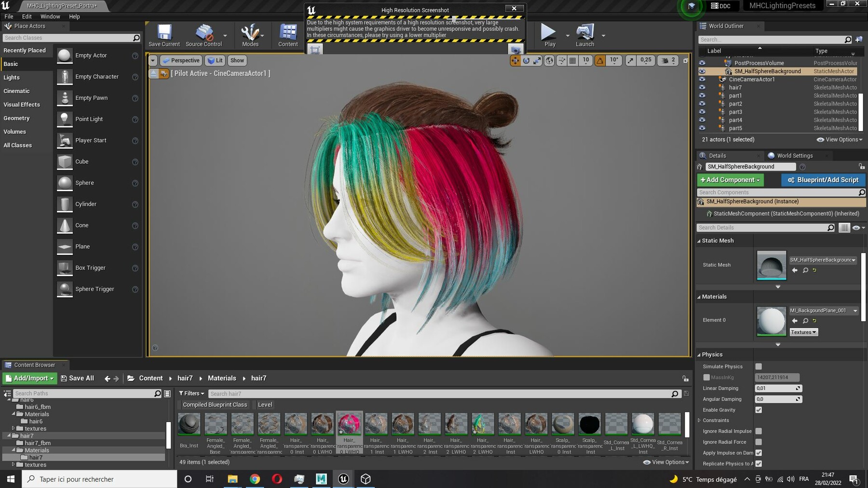Open View Options in World Outliner
The width and height of the screenshot is (868, 488).
click(840, 140)
